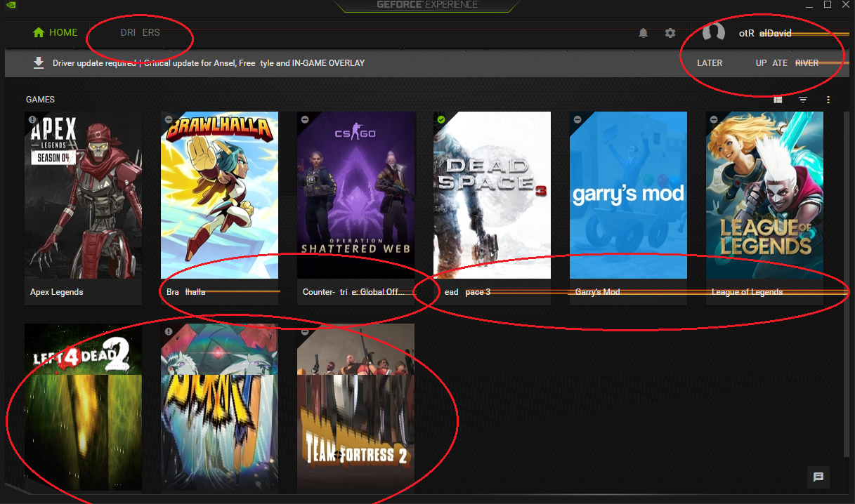Click the account username text
This screenshot has height=504, width=855.
[765, 33]
